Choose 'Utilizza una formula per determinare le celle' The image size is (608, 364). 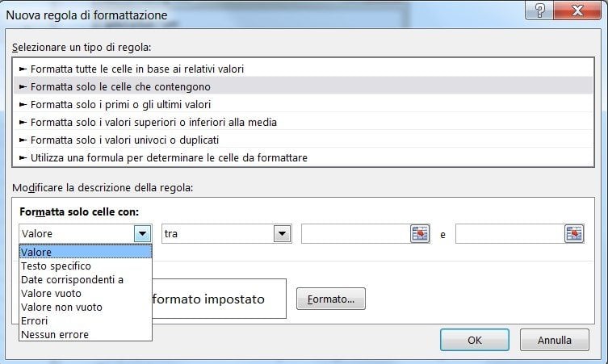click(304, 157)
